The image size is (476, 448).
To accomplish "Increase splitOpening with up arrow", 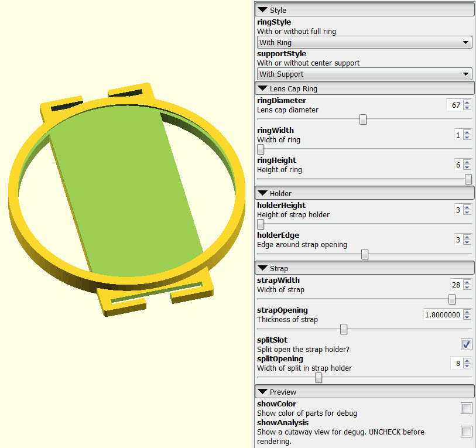I will click(467, 361).
